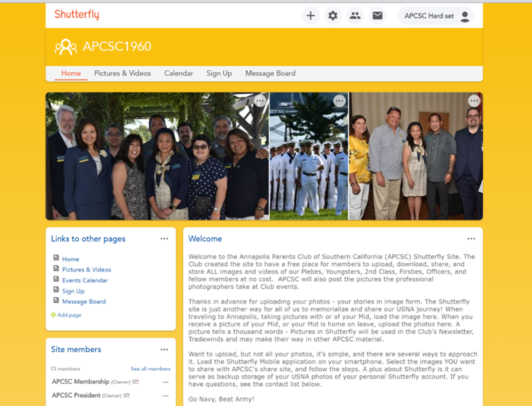Click page icon next to Home link

[x=56, y=258]
